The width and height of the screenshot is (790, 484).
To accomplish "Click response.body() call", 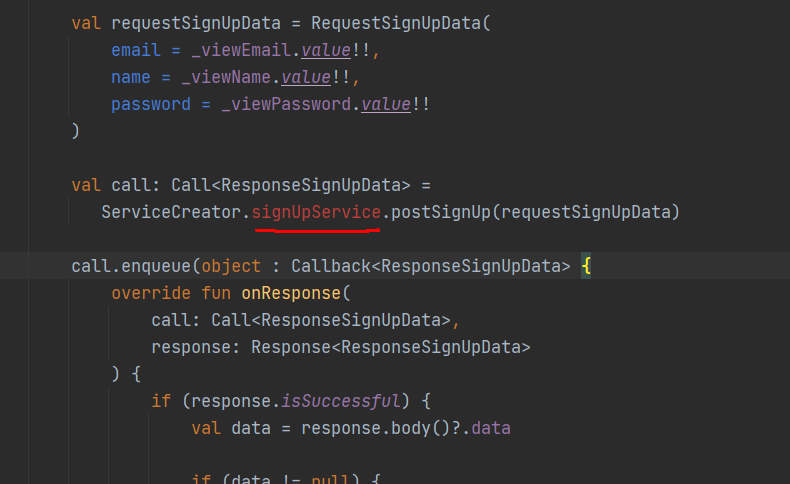I will pyautogui.click(x=375, y=429).
